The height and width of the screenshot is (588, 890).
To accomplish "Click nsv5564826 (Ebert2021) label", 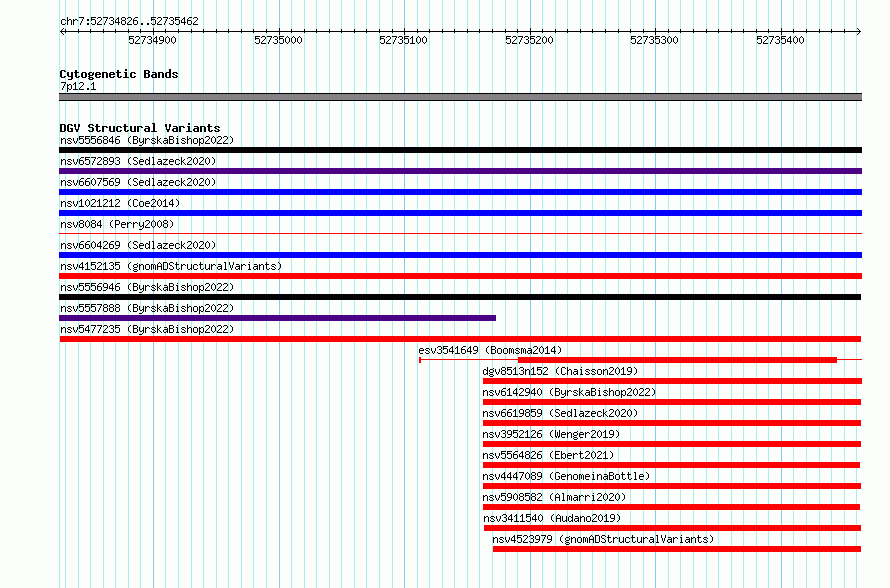I will [x=548, y=455].
